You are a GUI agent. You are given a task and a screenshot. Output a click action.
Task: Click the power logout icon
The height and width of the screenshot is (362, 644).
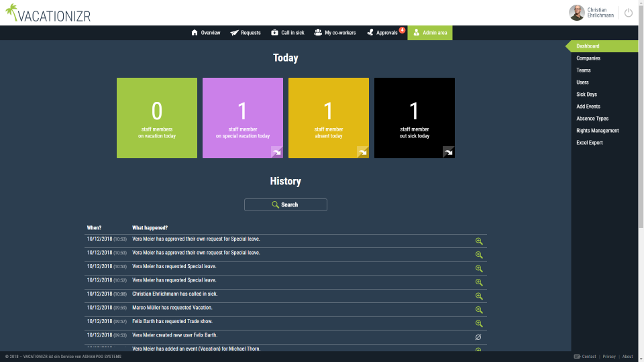pyautogui.click(x=629, y=13)
